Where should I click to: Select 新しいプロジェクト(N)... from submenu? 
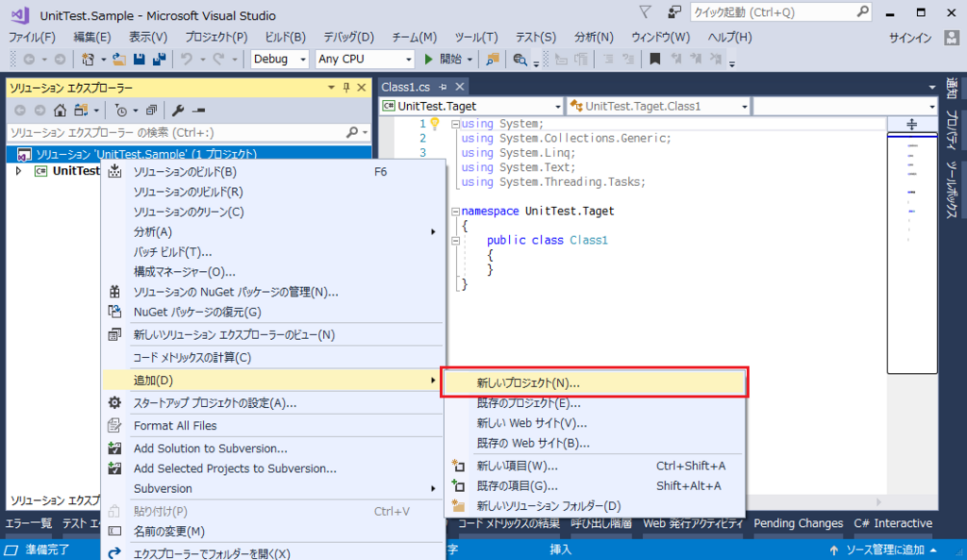click(595, 383)
